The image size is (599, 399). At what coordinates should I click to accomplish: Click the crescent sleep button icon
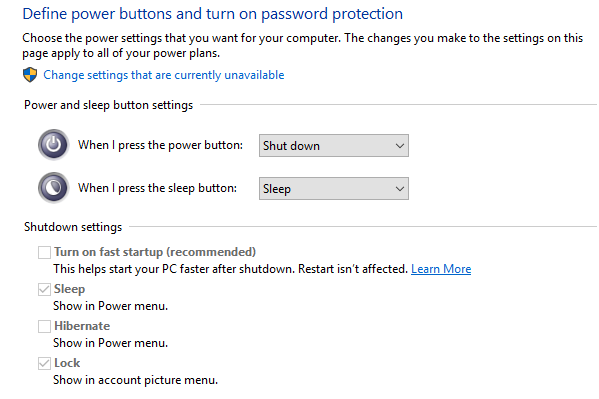tap(53, 188)
